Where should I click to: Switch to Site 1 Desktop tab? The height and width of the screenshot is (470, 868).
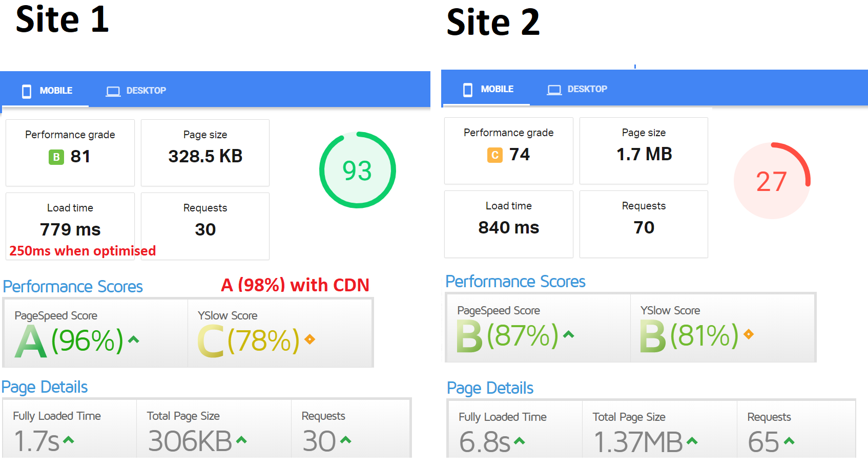[x=136, y=91]
